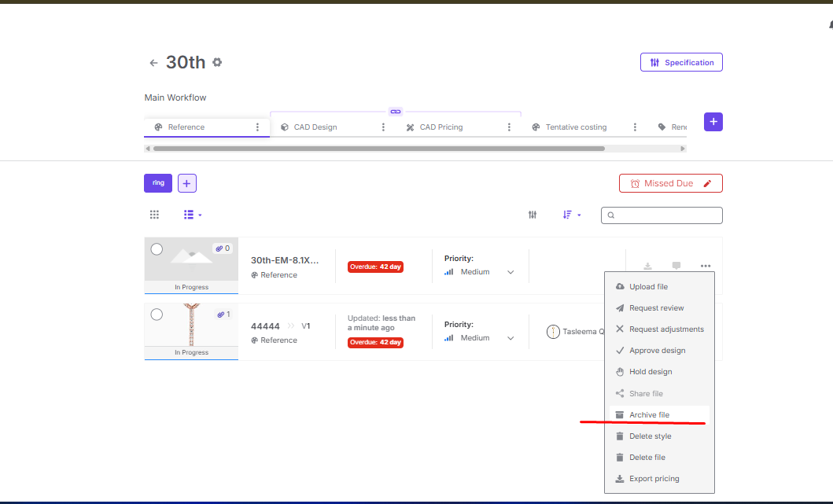Click the Specification button

681,63
